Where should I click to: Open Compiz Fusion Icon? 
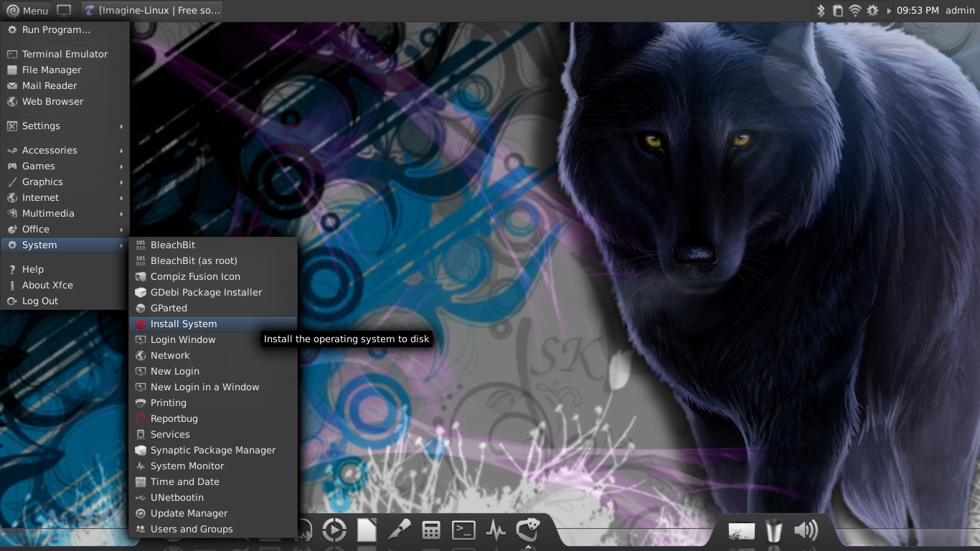(x=213, y=276)
